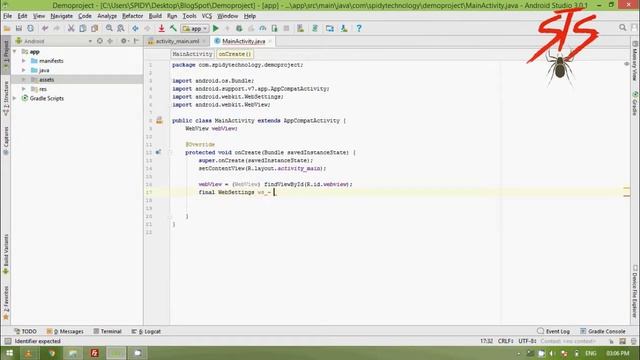Open the AVD Manager icon
The image size is (640, 360).
(x=300, y=29)
